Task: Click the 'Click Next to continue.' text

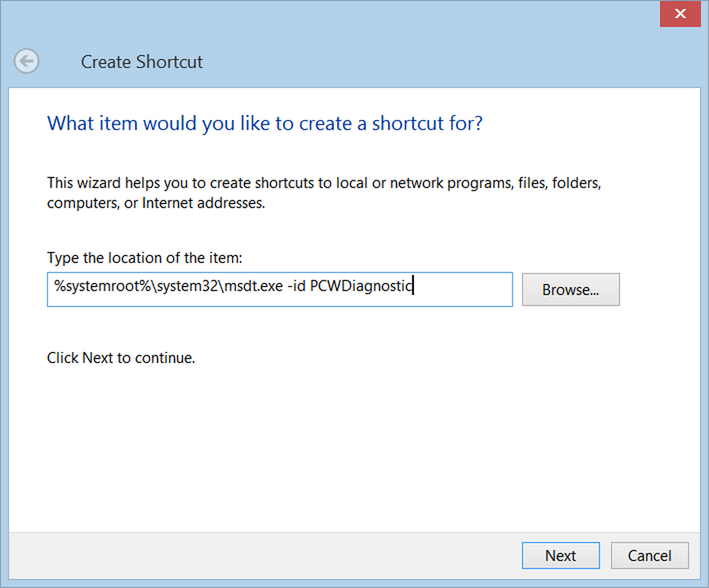Action: 121,358
